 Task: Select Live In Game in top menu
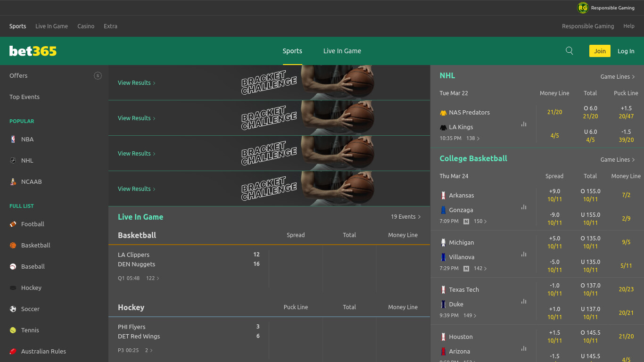click(51, 26)
